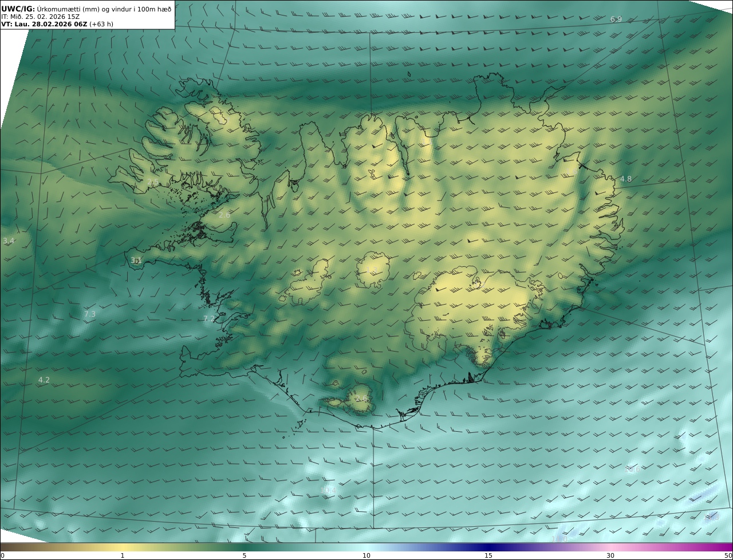The width and height of the screenshot is (733, 560).
Task: Click the 7.3 value label over the sea
Action: 90,314
